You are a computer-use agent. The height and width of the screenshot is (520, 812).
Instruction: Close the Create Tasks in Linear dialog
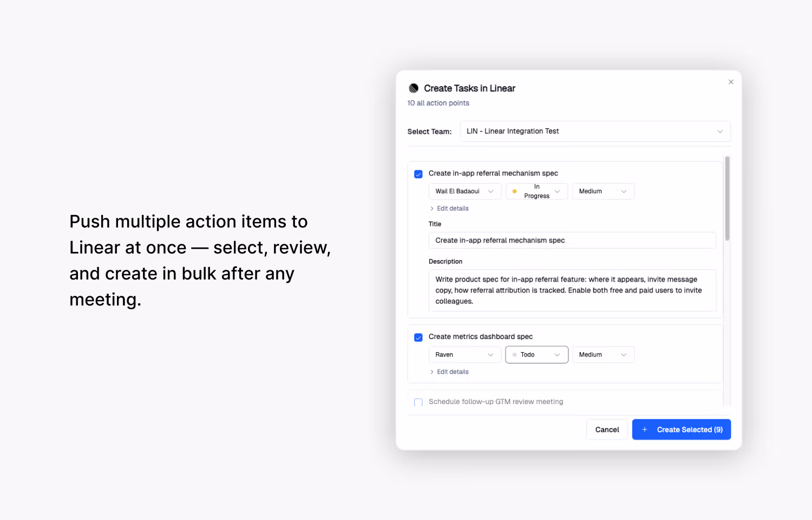point(731,82)
